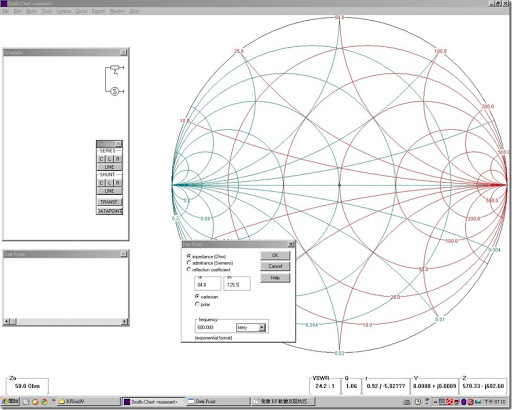The width and height of the screenshot is (512, 410).
Task: Switch to RFSim99 folder taskbar item
Action: (88, 401)
